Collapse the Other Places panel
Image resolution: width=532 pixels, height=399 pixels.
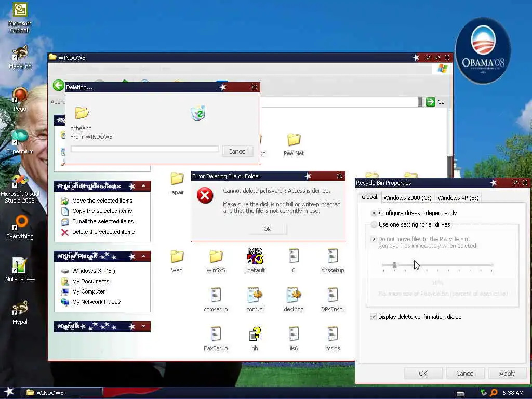[x=144, y=256]
